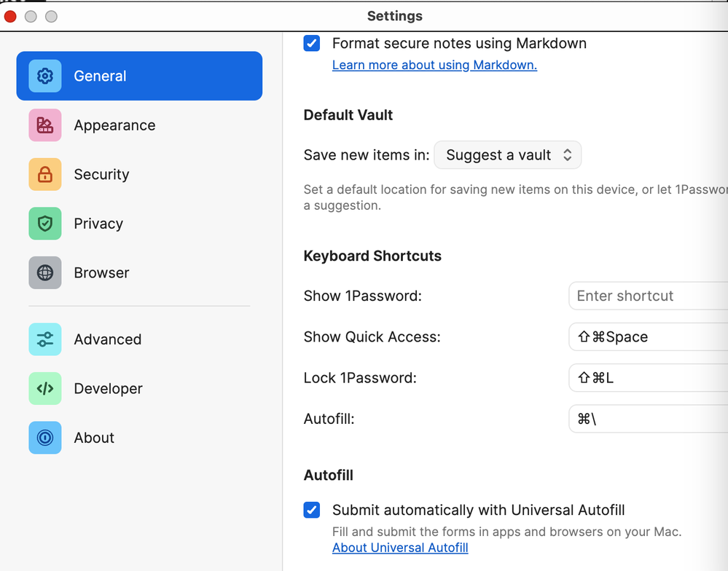This screenshot has height=571, width=728.
Task: Click the Show 1Password shortcut field
Action: click(x=647, y=296)
